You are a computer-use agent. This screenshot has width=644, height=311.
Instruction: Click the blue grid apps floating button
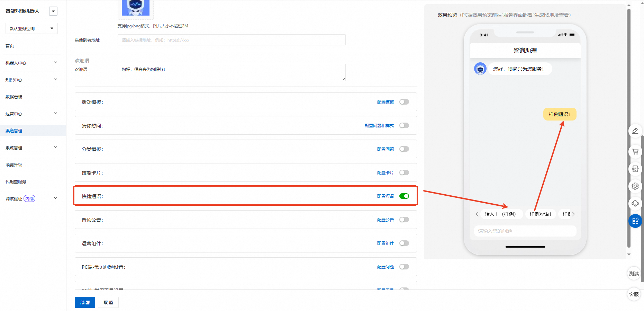[x=635, y=221]
